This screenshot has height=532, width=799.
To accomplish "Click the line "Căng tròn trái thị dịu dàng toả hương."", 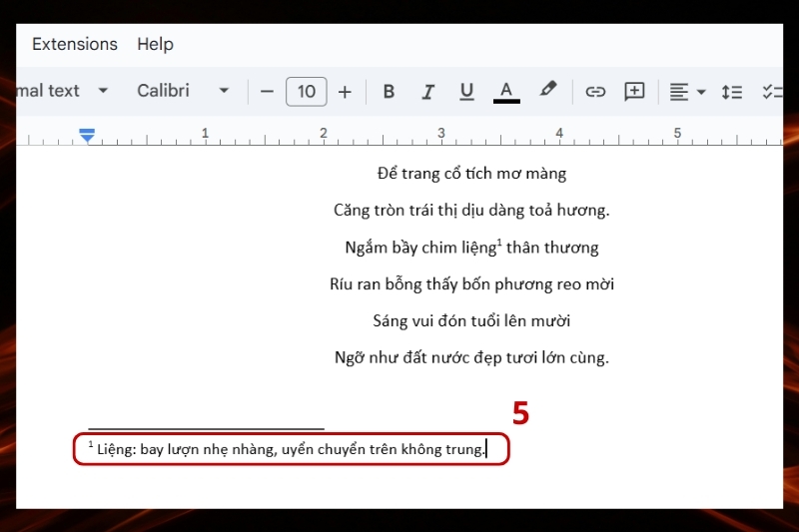I will tap(471, 211).
